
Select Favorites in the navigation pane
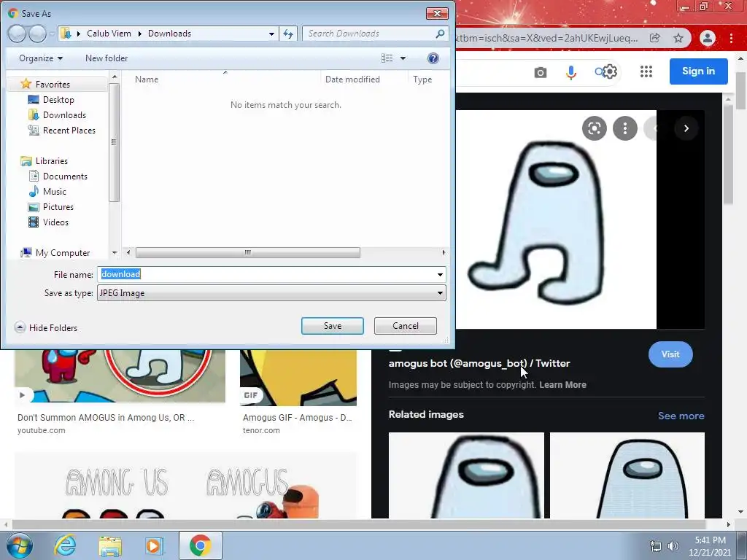tap(53, 85)
